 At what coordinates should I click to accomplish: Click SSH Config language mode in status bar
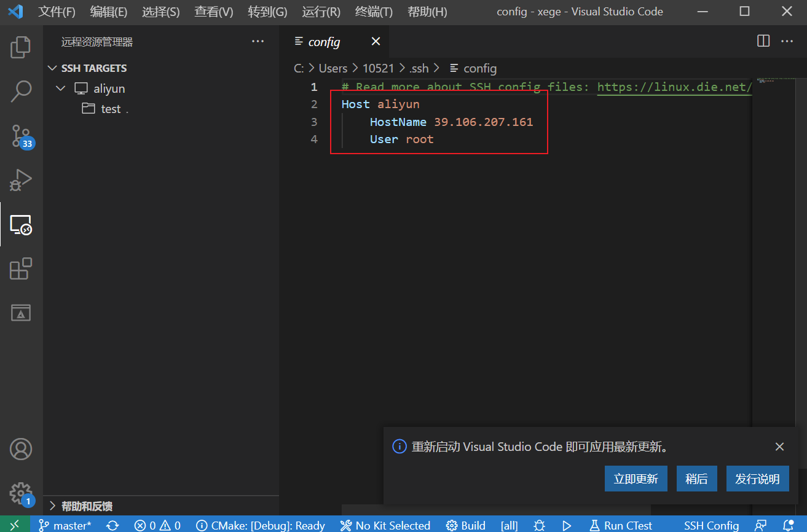711,525
